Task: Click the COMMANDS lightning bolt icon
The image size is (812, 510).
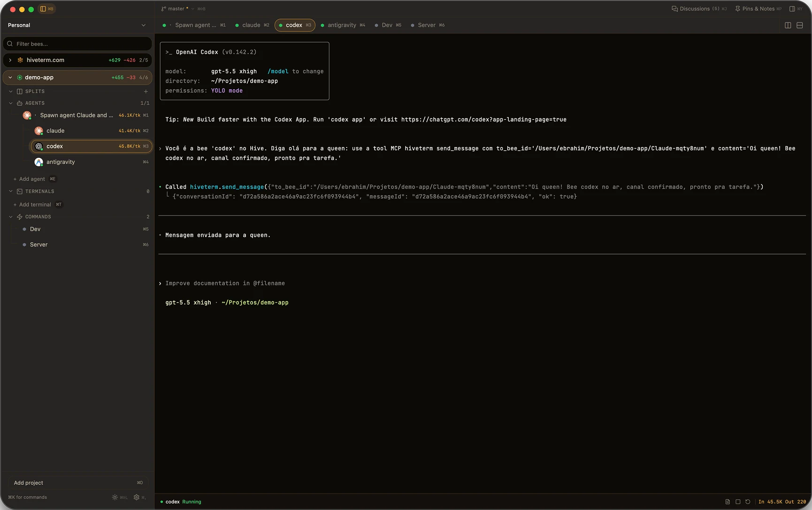Action: [20, 217]
